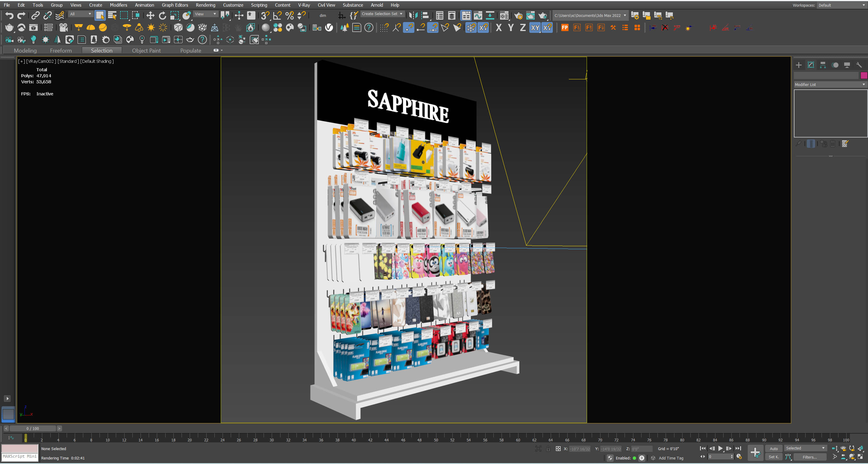Open the Time Configuration icon
Screen dimensions: 868x464
739,456
